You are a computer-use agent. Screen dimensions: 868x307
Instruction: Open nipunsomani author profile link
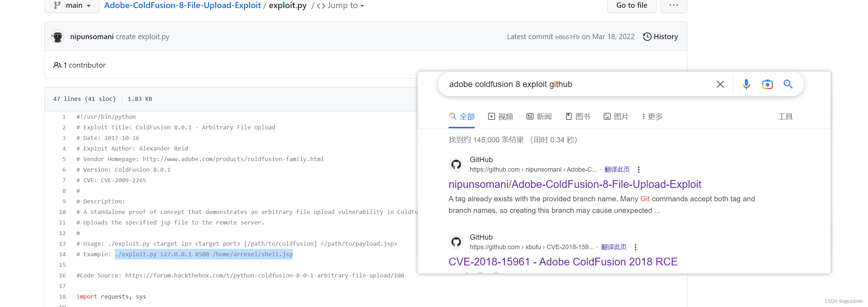tap(92, 37)
